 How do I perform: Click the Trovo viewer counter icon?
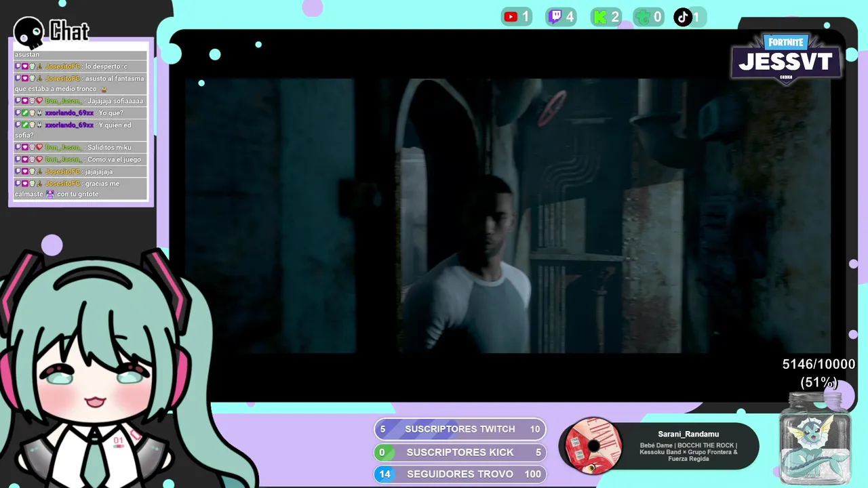point(643,17)
